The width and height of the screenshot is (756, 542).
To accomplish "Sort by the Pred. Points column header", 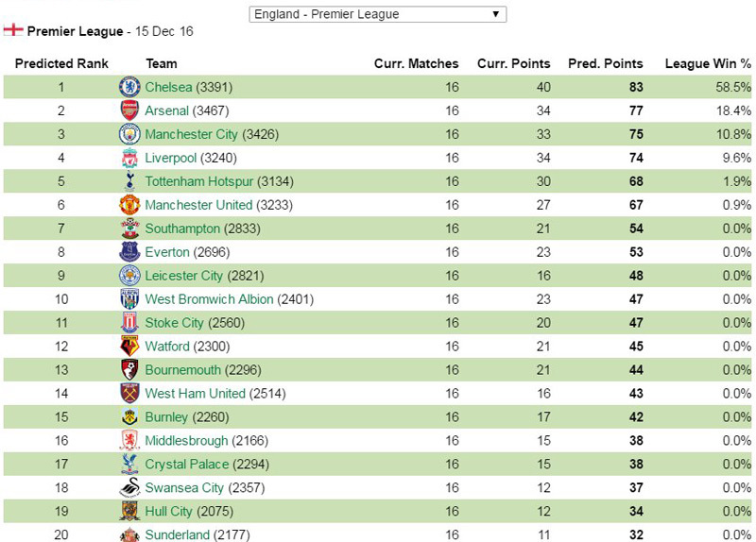I will [605, 63].
